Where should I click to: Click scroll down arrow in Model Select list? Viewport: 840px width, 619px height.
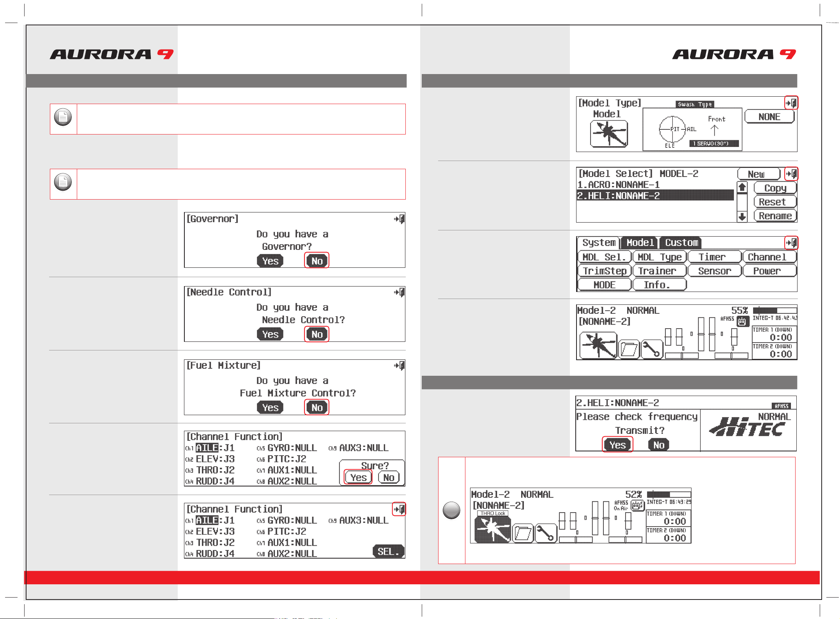(x=742, y=216)
